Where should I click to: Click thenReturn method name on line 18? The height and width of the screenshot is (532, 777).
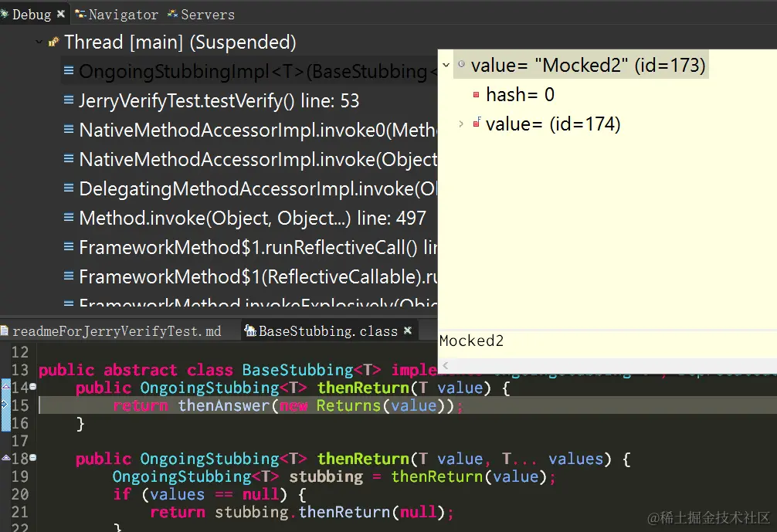(x=363, y=459)
